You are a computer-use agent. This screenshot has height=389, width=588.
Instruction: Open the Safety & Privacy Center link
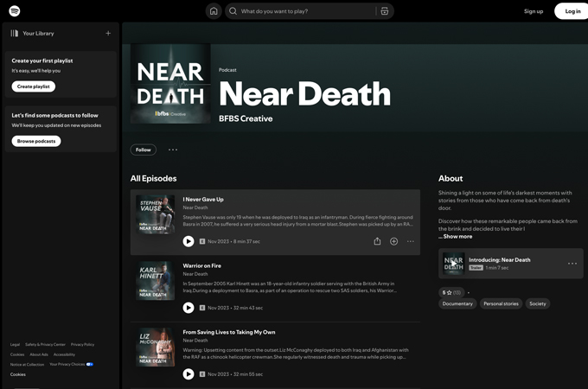[45, 344]
